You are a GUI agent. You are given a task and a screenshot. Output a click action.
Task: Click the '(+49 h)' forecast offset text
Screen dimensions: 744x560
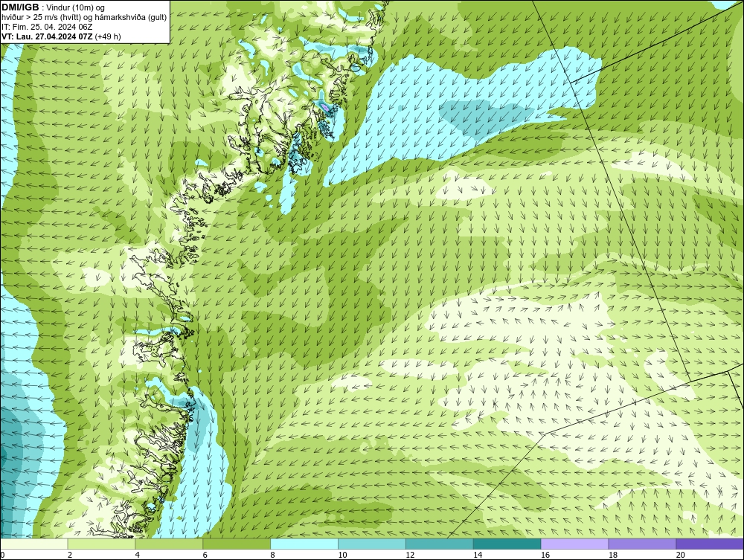[x=108, y=36]
